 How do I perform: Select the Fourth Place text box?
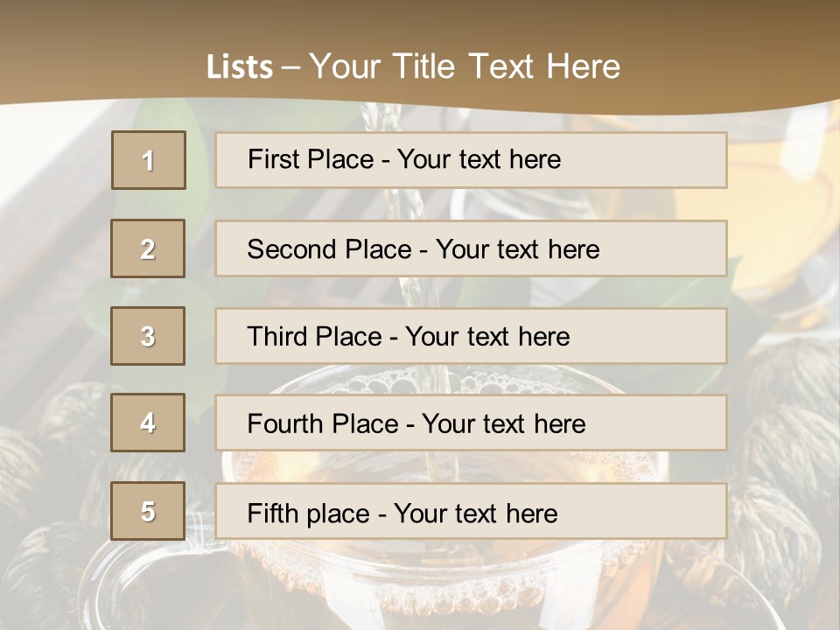point(471,423)
